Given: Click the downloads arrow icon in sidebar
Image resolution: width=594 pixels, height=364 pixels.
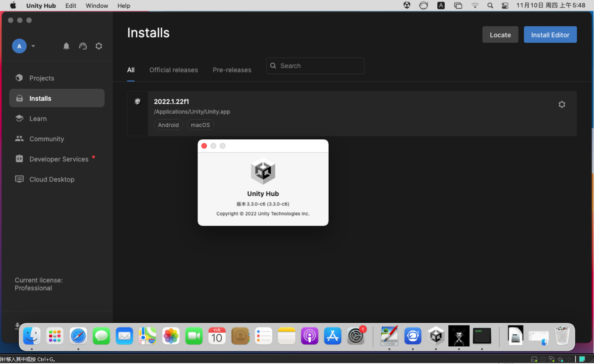Looking at the screenshot, I should tap(17, 325).
